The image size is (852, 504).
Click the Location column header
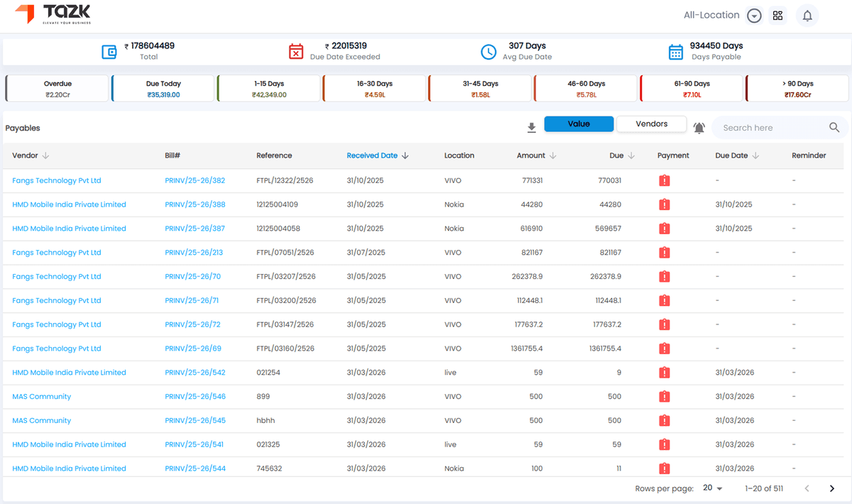459,155
